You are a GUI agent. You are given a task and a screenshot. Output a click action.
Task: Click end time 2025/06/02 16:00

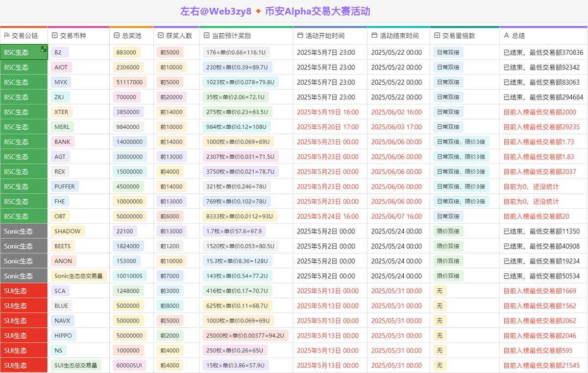coord(396,112)
